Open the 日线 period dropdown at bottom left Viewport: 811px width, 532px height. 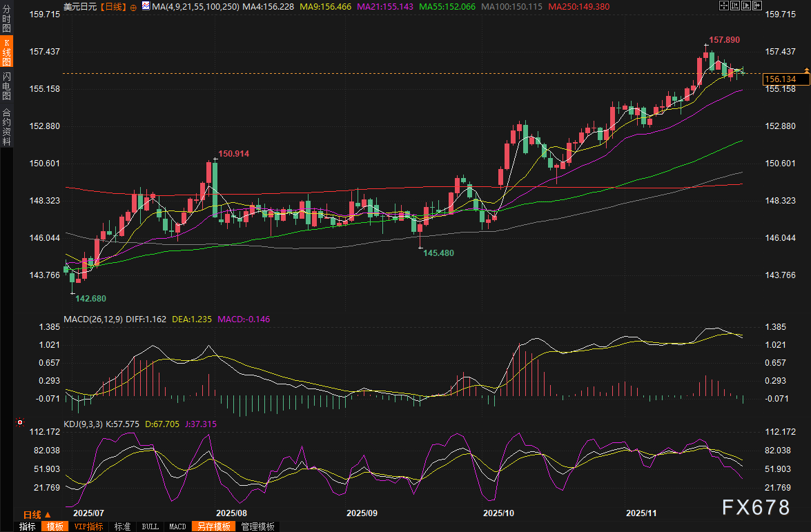point(37,515)
